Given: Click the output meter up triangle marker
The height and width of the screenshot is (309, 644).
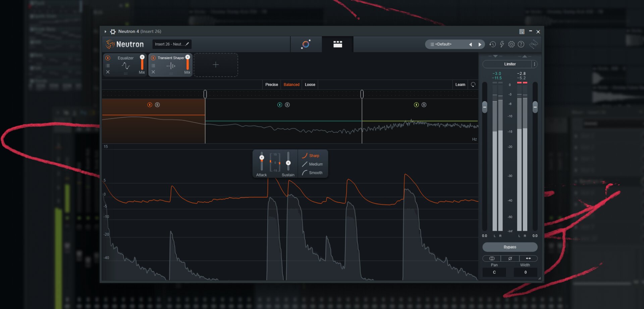Looking at the screenshot, I should pyautogui.click(x=525, y=56).
